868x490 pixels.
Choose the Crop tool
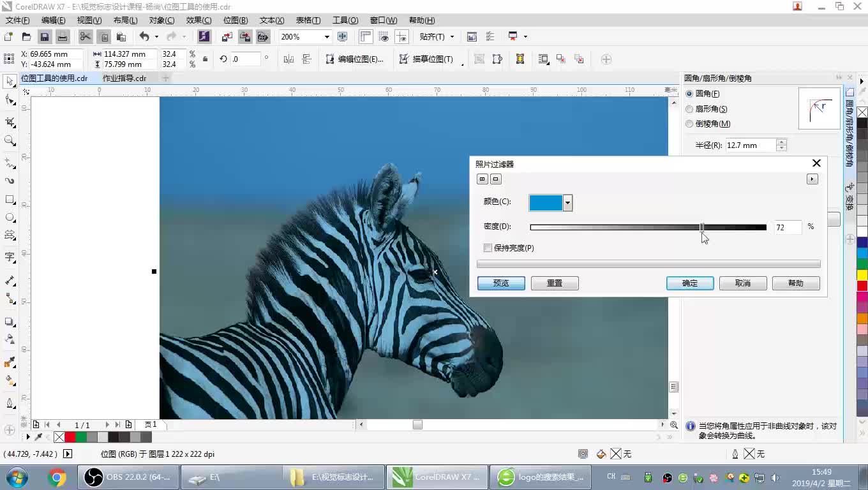tap(10, 121)
